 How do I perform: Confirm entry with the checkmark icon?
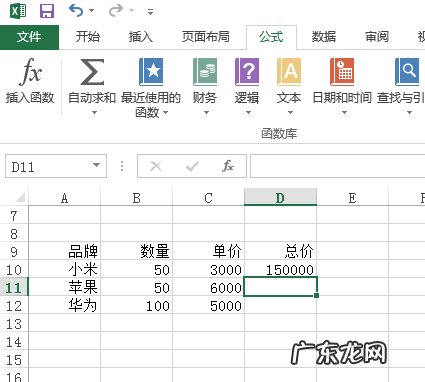coord(192,166)
